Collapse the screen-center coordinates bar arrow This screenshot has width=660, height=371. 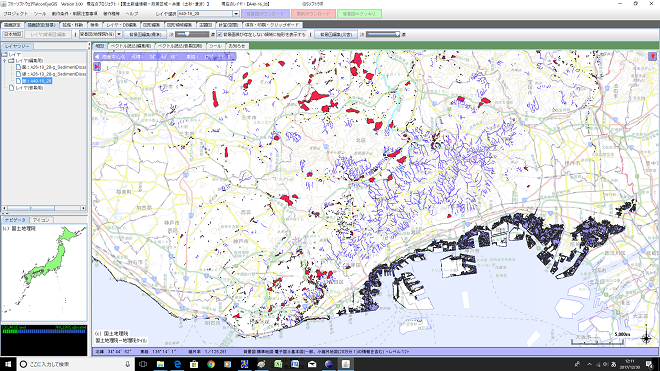[x=97, y=56]
